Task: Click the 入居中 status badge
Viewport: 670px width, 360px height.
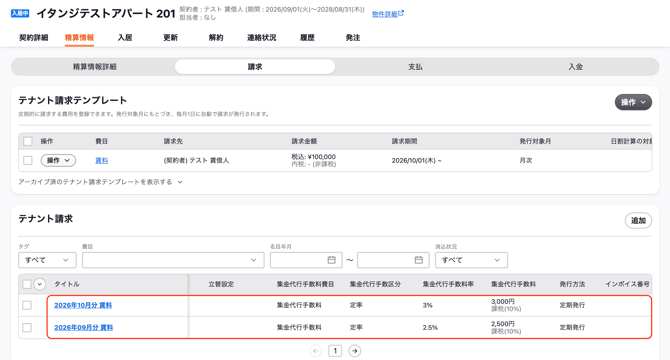Action: (20, 13)
